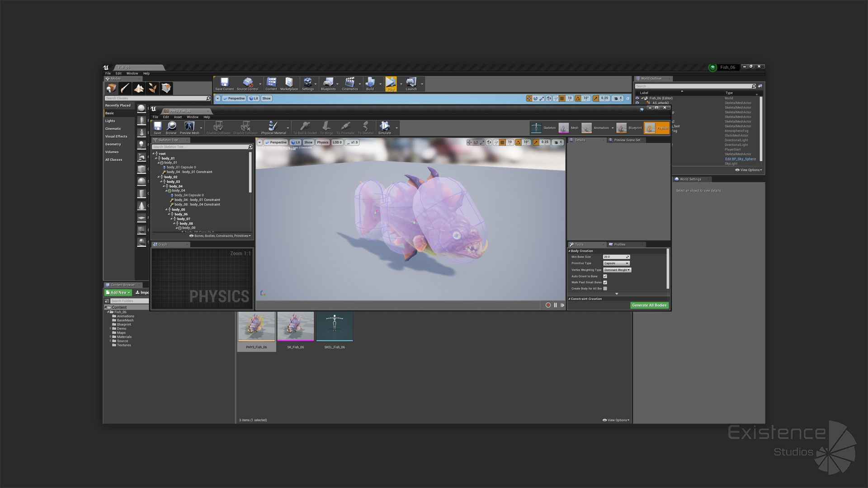Viewport: 868px width, 488px height.
Task: Switch to Skeleton editor mode icon
Action: (536, 128)
